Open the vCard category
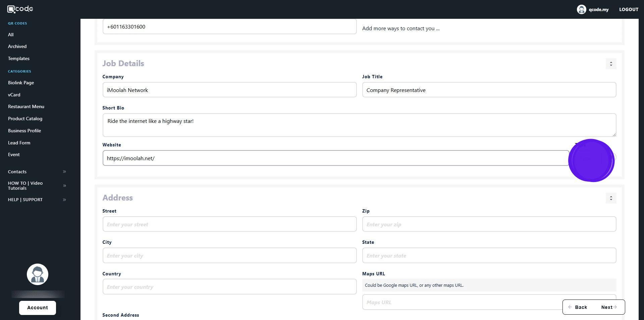 [14, 95]
